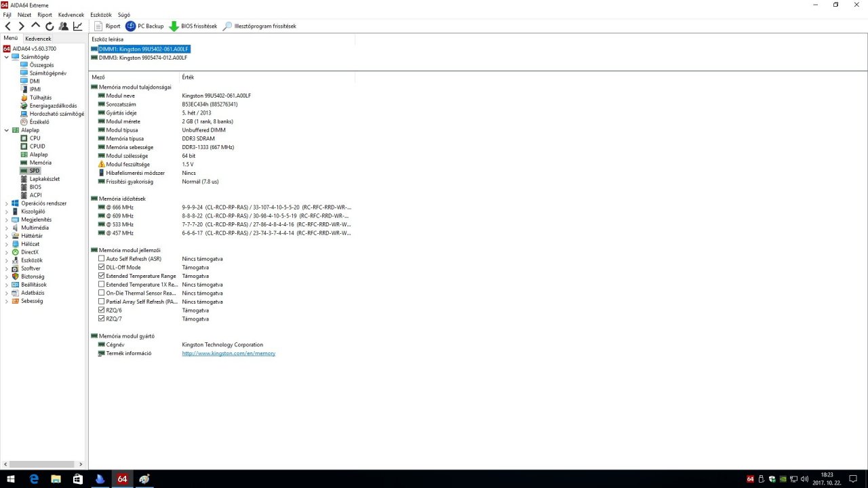The width and height of the screenshot is (868, 488).
Task: Open Érzékelő sensor item
Action: 39,122
